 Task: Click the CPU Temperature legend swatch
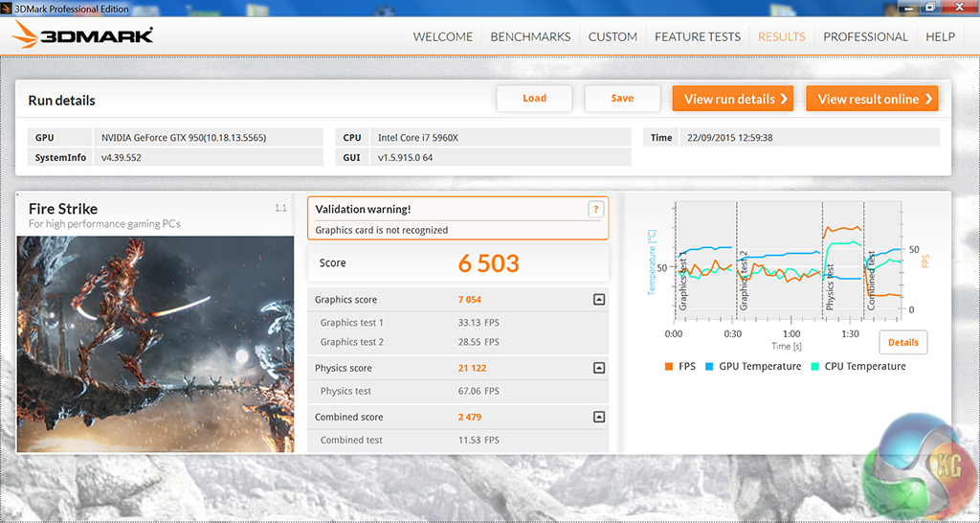coord(815,366)
